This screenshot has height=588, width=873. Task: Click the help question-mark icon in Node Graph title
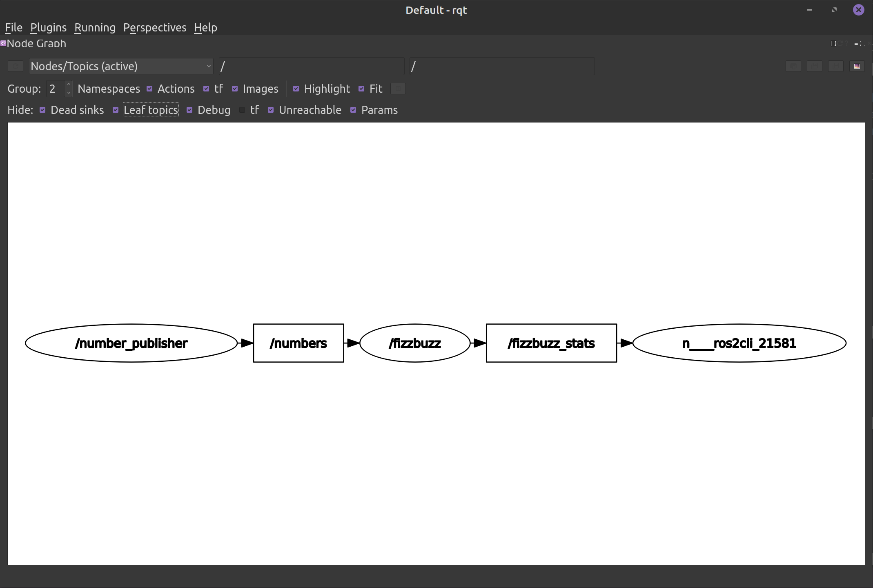pos(846,43)
